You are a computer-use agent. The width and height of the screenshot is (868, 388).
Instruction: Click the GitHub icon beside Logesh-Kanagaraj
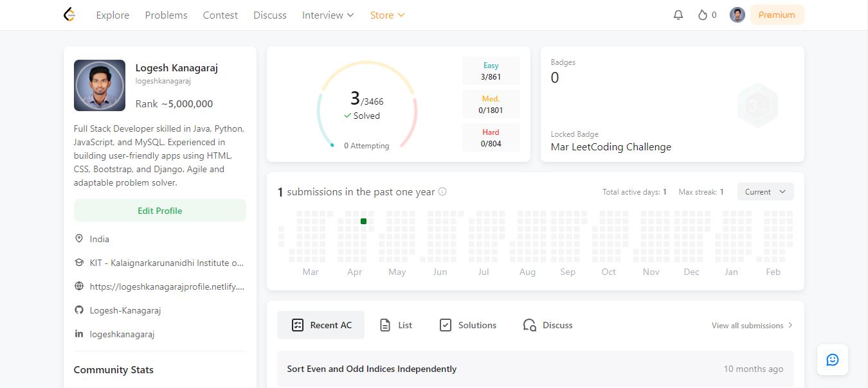[x=79, y=310]
